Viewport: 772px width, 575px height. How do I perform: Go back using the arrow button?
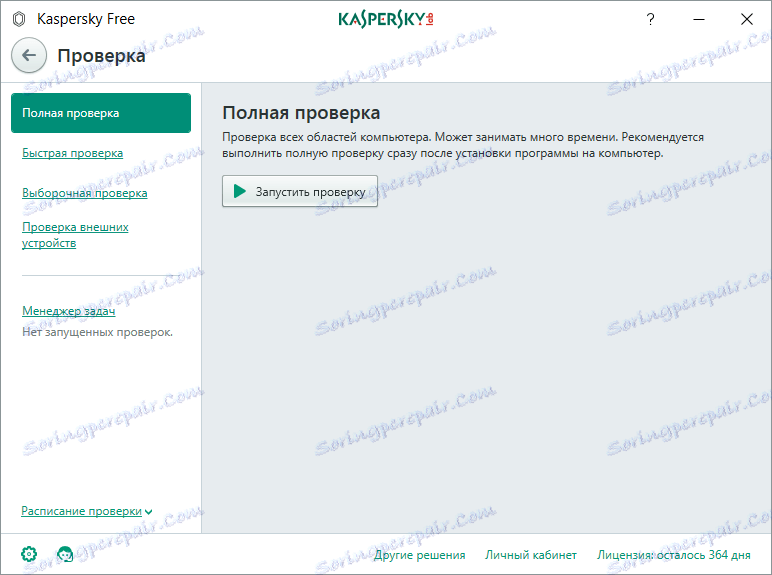click(x=29, y=55)
